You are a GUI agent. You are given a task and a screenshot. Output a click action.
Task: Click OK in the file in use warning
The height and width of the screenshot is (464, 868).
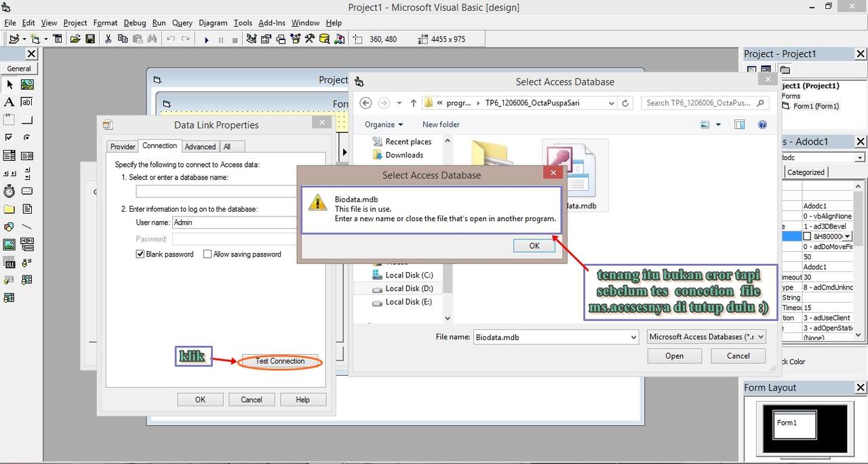(534, 246)
